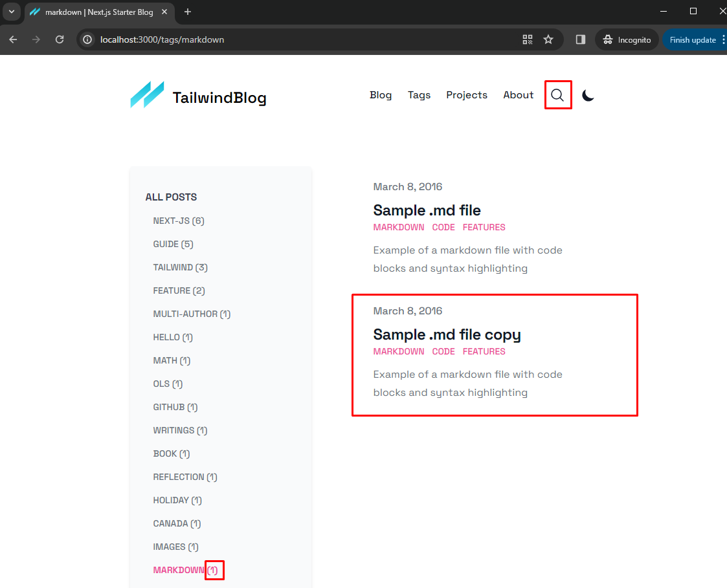Select the TAILWIND tag in sidebar

pos(180,267)
